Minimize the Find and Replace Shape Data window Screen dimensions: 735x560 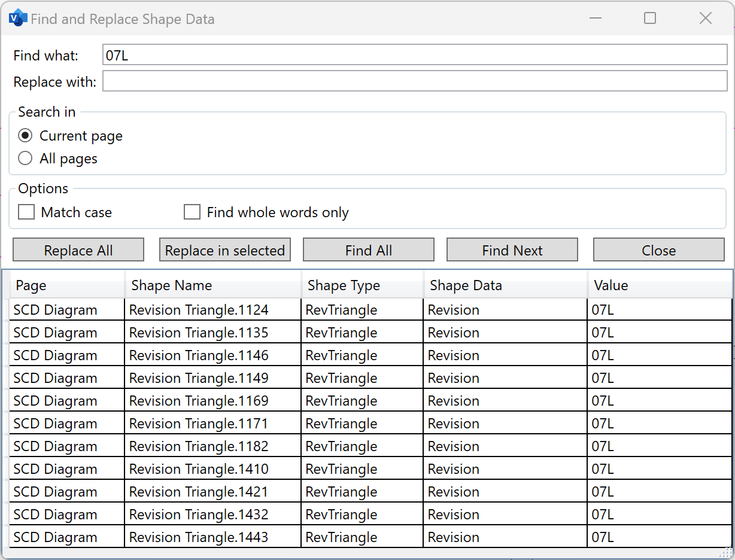595,19
